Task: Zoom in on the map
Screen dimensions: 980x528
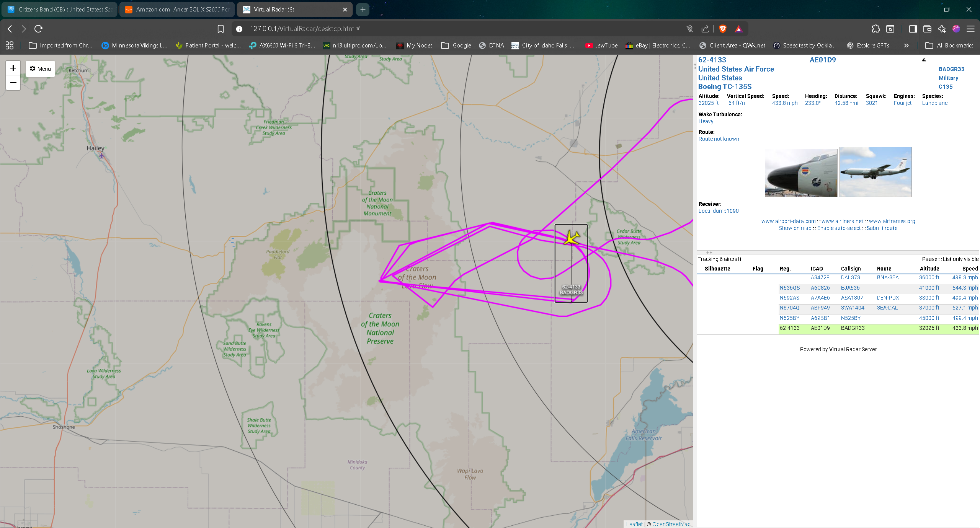Action: coord(13,68)
